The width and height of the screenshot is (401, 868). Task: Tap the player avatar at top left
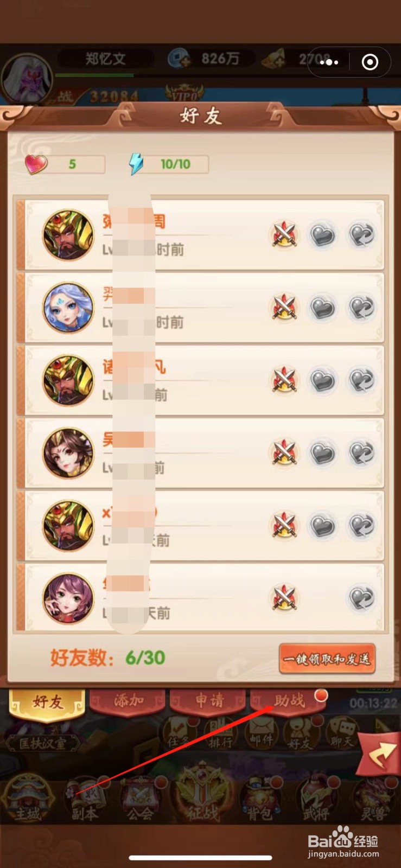[x=26, y=79]
